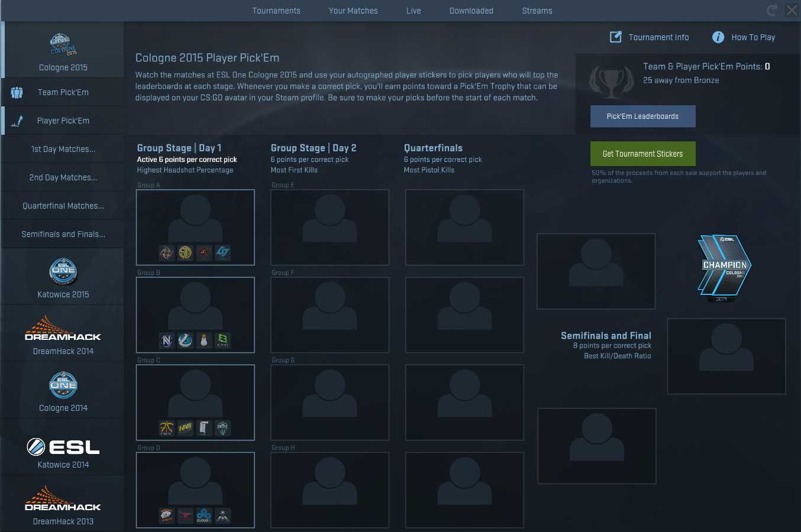Click the Quarterfinals heading
The width and height of the screenshot is (801, 532).
coord(433,148)
